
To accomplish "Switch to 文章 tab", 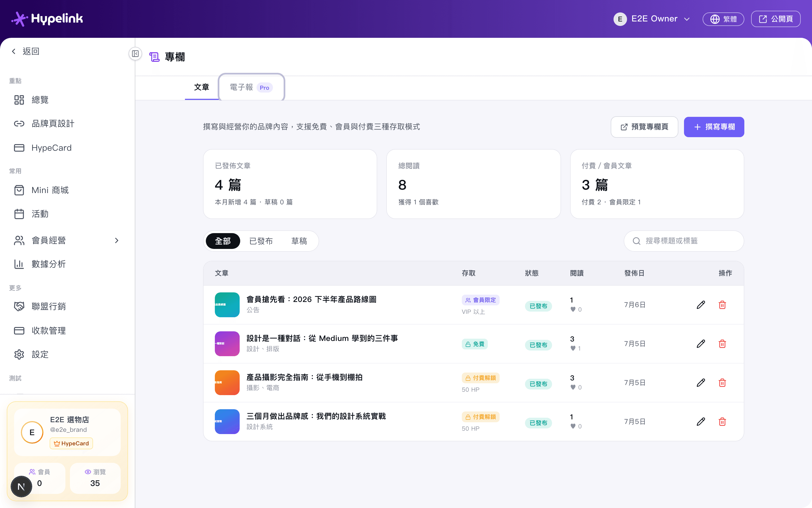I will pos(202,87).
